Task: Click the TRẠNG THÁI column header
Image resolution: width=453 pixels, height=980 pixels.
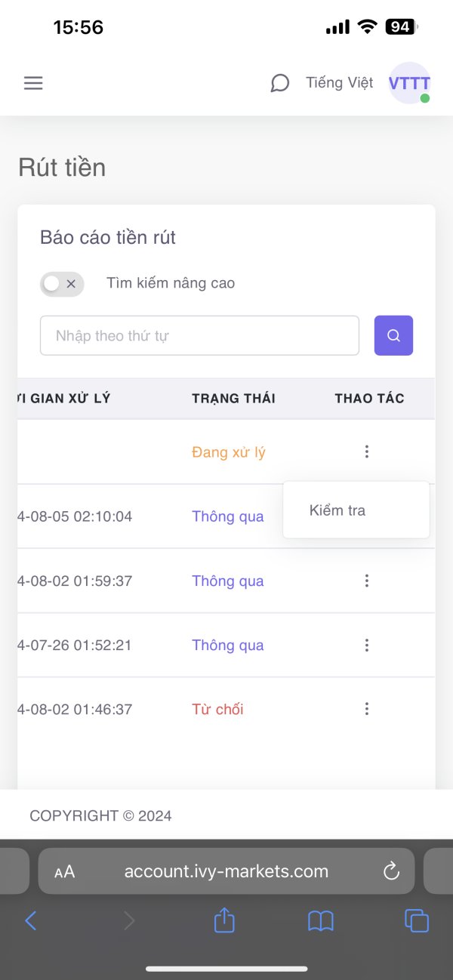Action: pyautogui.click(x=233, y=399)
